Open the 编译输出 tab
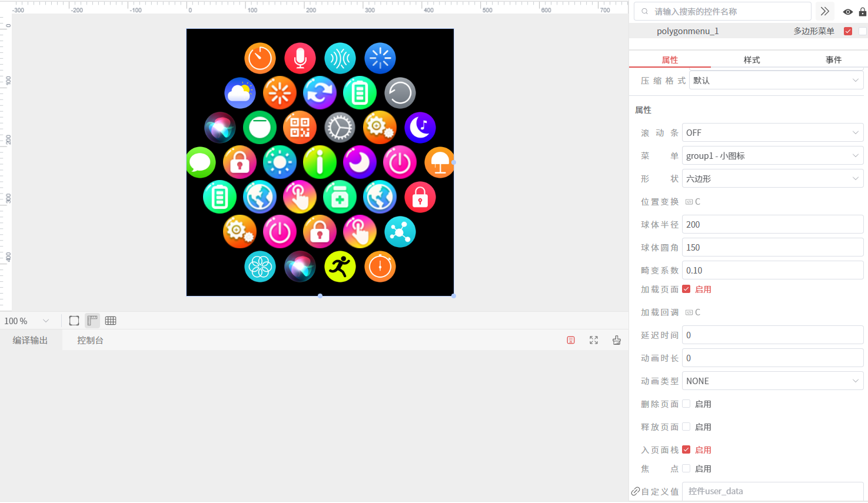Viewport: 868px width, 503px height. (31, 340)
